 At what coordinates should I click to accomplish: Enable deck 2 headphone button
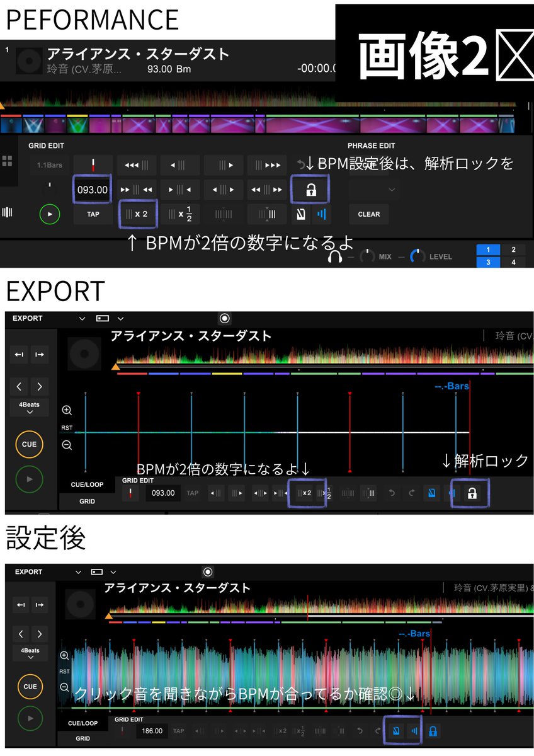point(513,249)
